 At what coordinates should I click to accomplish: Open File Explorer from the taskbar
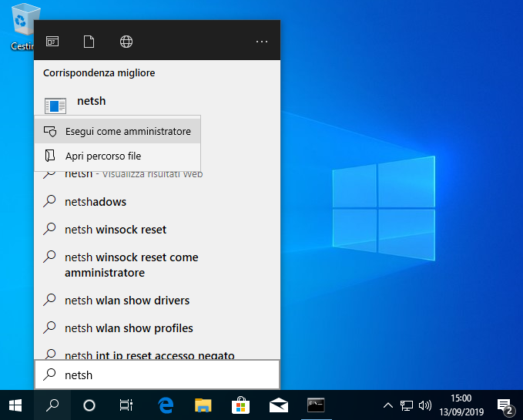pyautogui.click(x=203, y=405)
